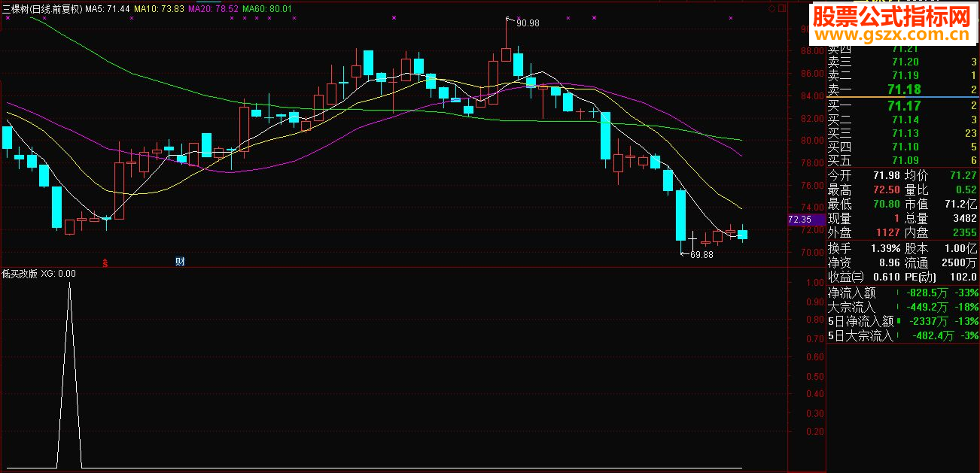Click the 市值 value 71.2亿
The image size is (980, 473).
point(961,205)
